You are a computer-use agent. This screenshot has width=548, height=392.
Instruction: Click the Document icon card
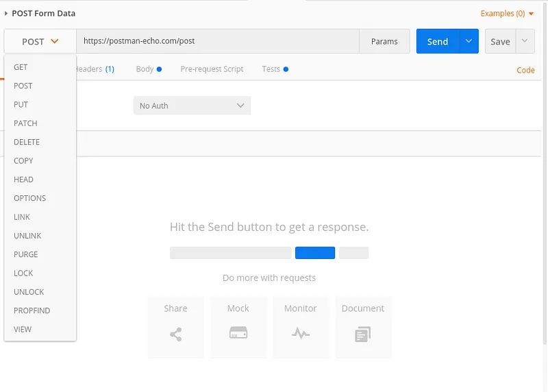coord(363,327)
